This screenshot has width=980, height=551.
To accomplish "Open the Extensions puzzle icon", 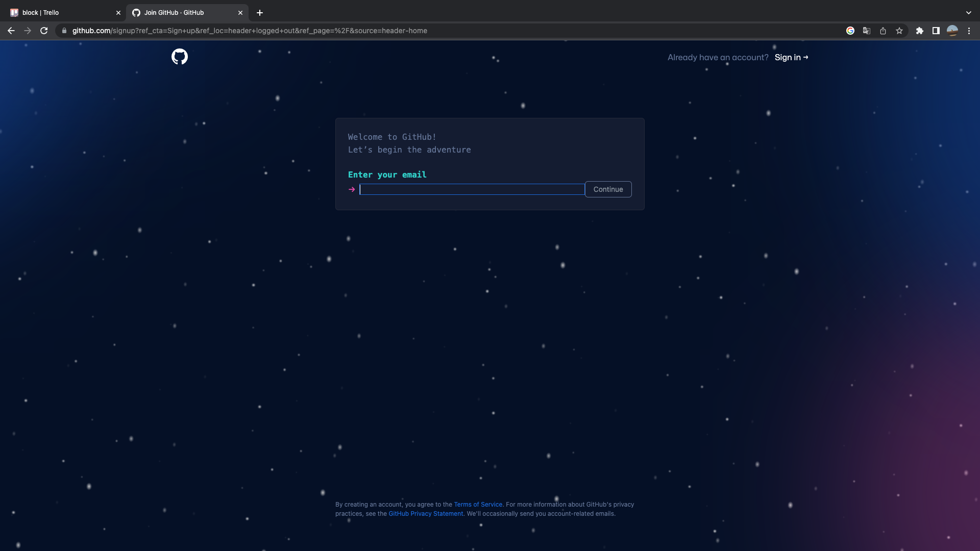I will pos(920,31).
